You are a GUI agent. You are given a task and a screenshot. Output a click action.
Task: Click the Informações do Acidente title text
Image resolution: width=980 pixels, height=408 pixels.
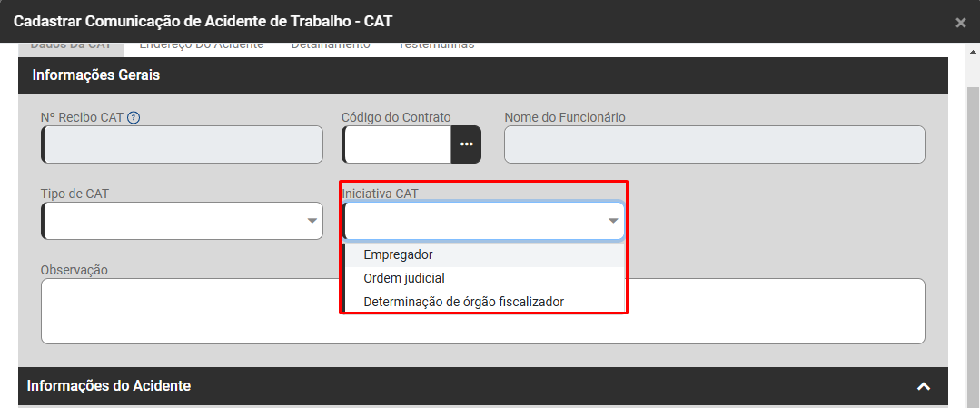tap(109, 386)
